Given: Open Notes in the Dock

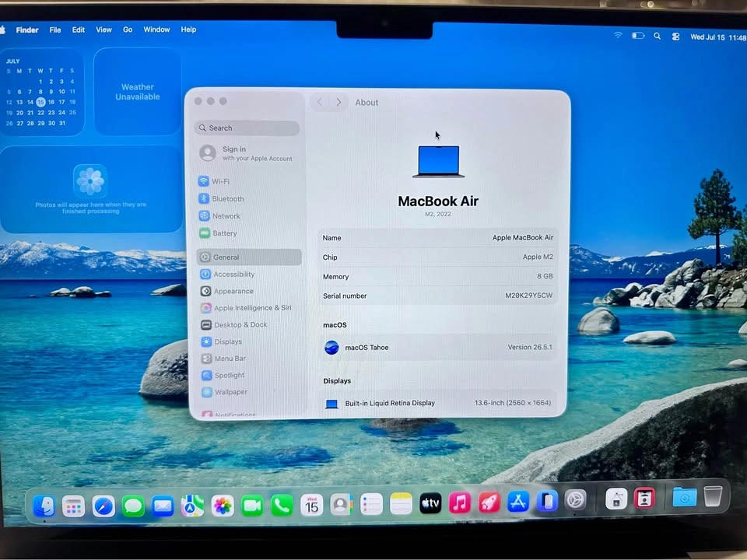Looking at the screenshot, I should pyautogui.click(x=401, y=504).
